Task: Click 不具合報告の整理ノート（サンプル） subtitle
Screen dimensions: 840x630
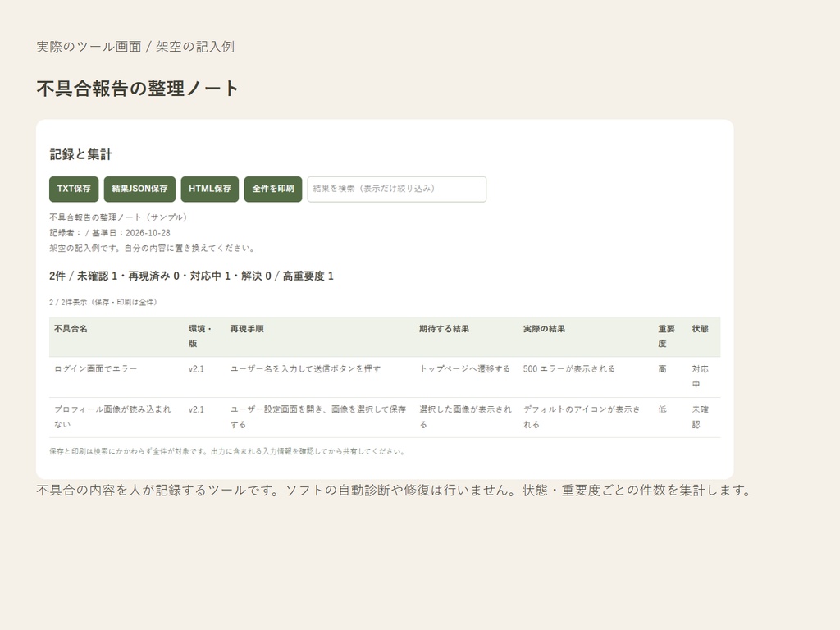Action: [x=118, y=217]
